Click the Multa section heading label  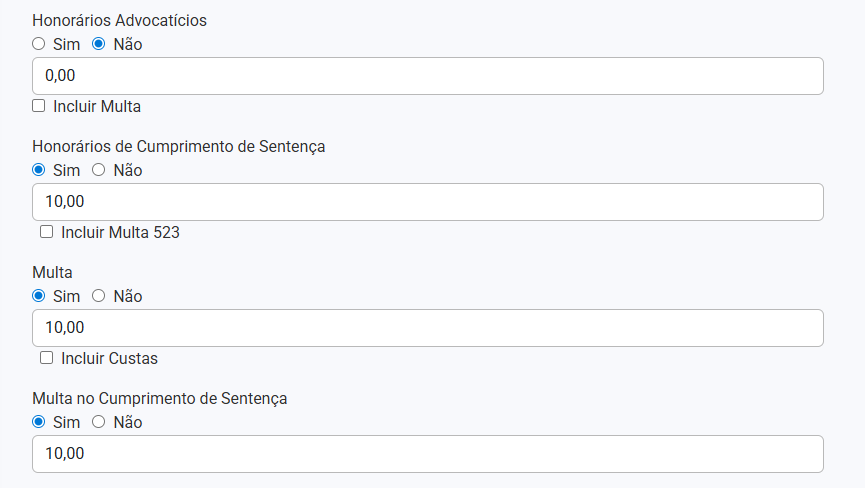[52, 272]
